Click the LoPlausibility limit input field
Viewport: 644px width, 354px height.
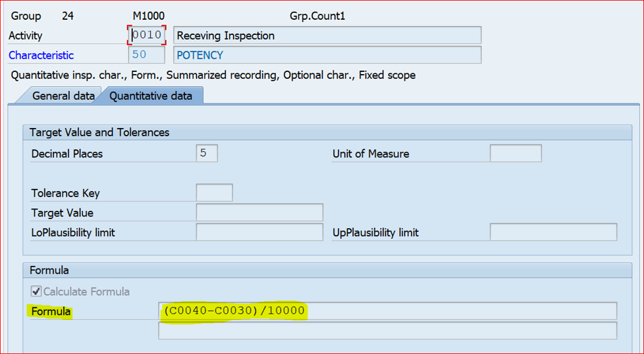pos(260,232)
